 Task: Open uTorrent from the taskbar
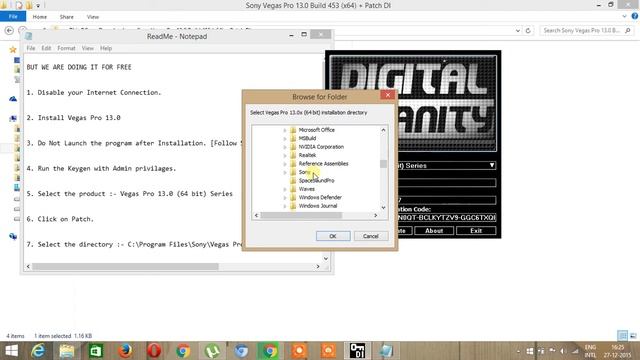(212, 351)
